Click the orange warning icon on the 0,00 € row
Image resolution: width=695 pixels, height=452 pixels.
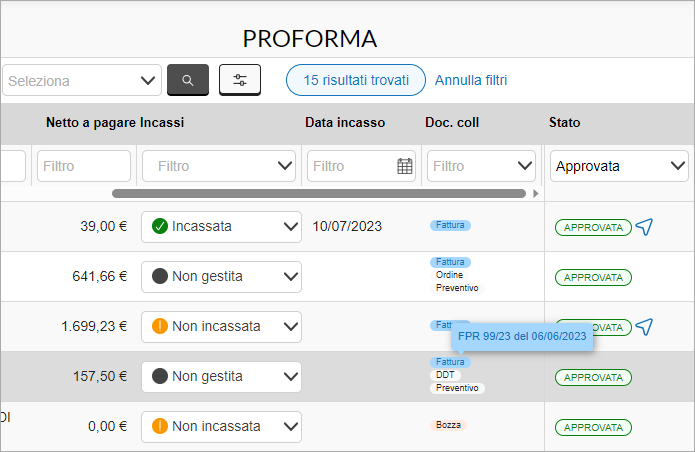pos(160,426)
